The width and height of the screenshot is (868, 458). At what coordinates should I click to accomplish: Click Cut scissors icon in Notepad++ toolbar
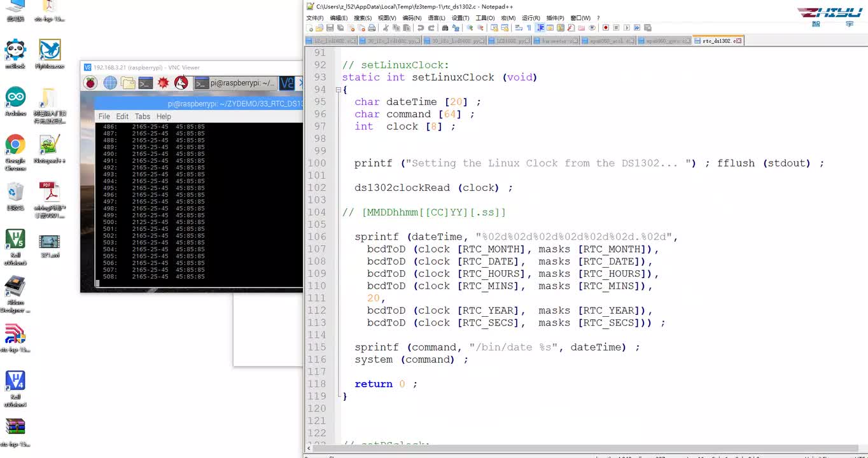click(x=386, y=28)
